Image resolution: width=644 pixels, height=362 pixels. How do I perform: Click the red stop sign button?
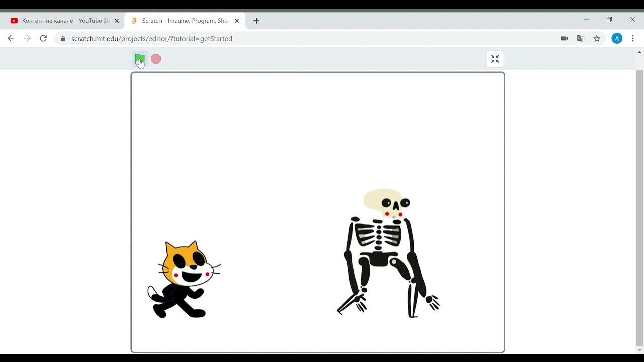[156, 59]
